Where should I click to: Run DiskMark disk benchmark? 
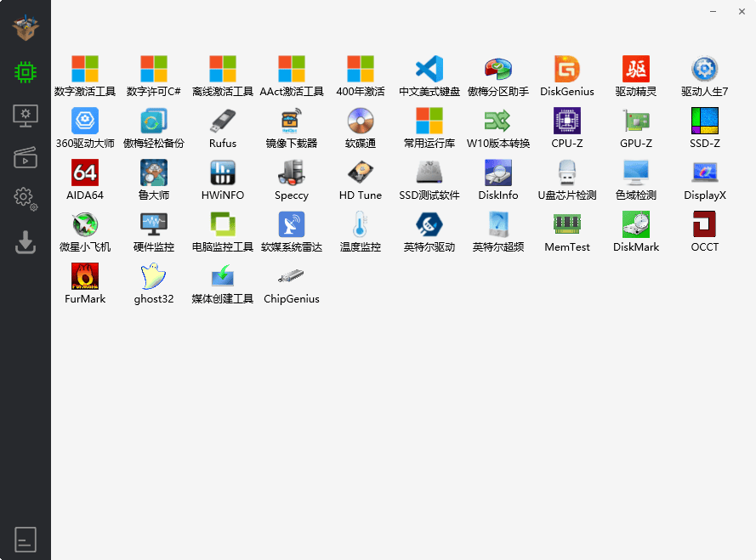pyautogui.click(x=635, y=230)
